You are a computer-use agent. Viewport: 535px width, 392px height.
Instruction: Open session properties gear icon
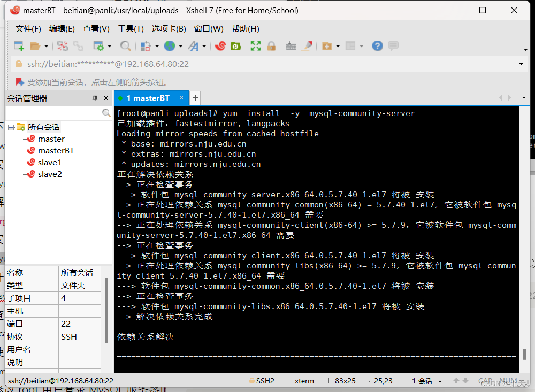click(x=98, y=45)
